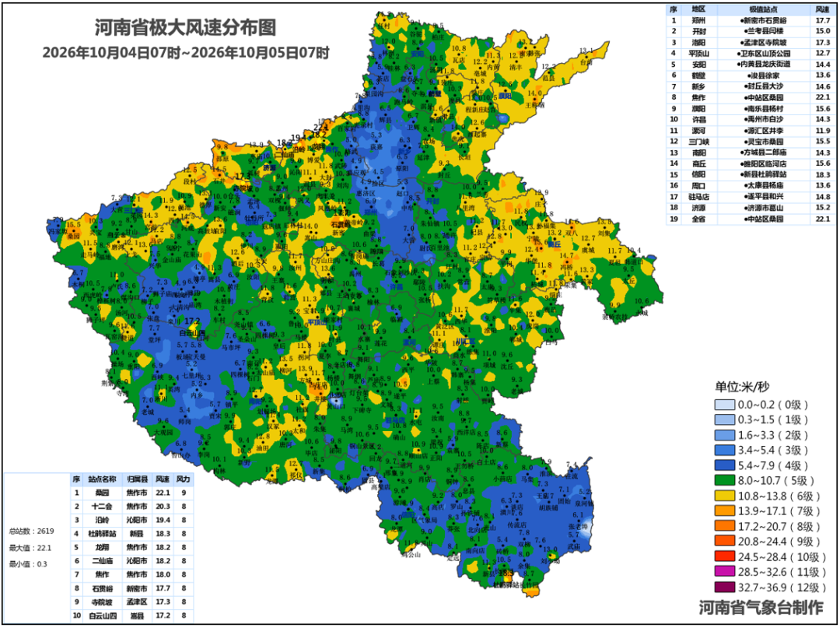Image resolution: width=840 pixels, height=628 pixels.
Task: Select 郑州 in the regional table
Action: pyautogui.click(x=698, y=20)
